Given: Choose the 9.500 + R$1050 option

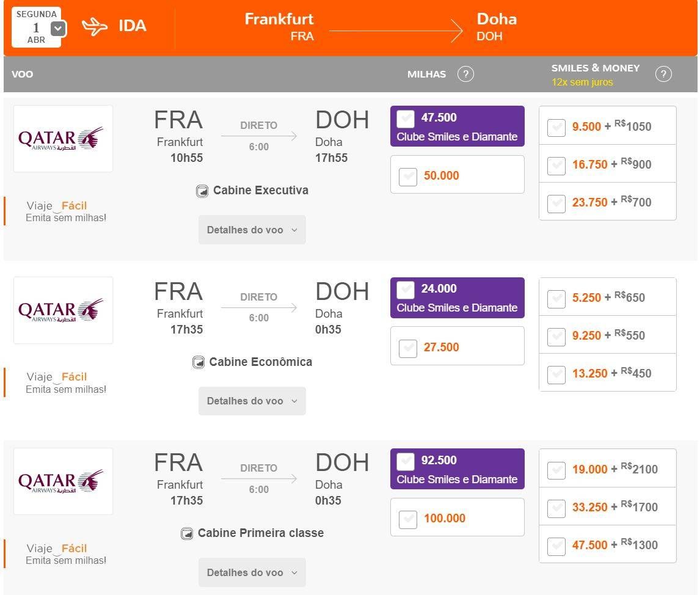Looking at the screenshot, I should pyautogui.click(x=556, y=128).
